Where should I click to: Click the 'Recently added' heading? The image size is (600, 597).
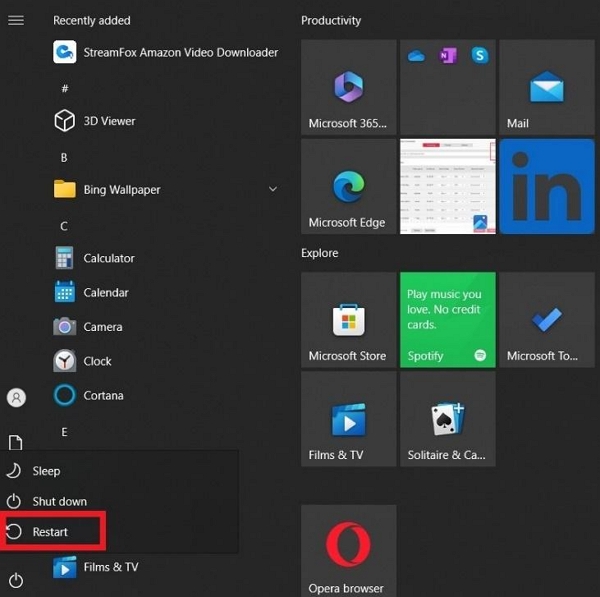tap(91, 20)
